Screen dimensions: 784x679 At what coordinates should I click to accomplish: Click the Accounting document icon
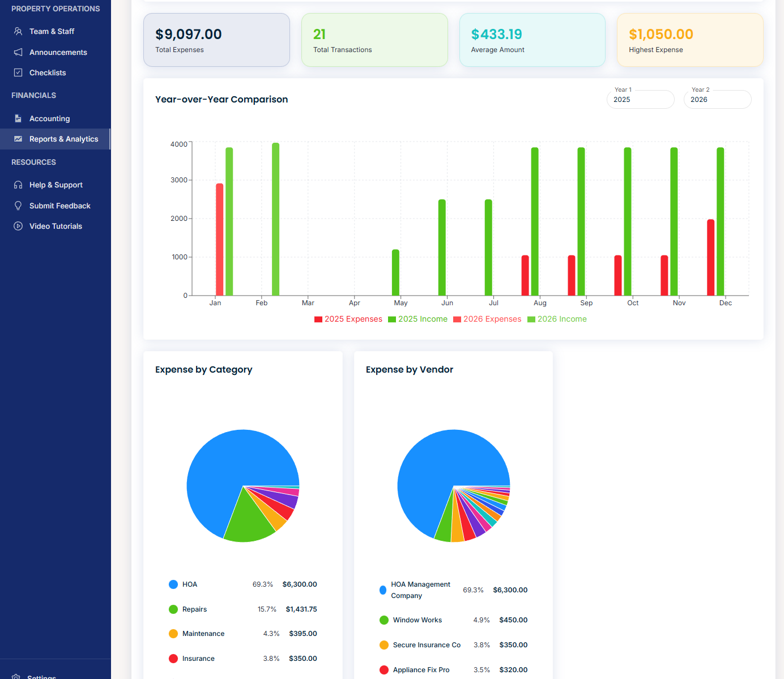pyautogui.click(x=18, y=118)
